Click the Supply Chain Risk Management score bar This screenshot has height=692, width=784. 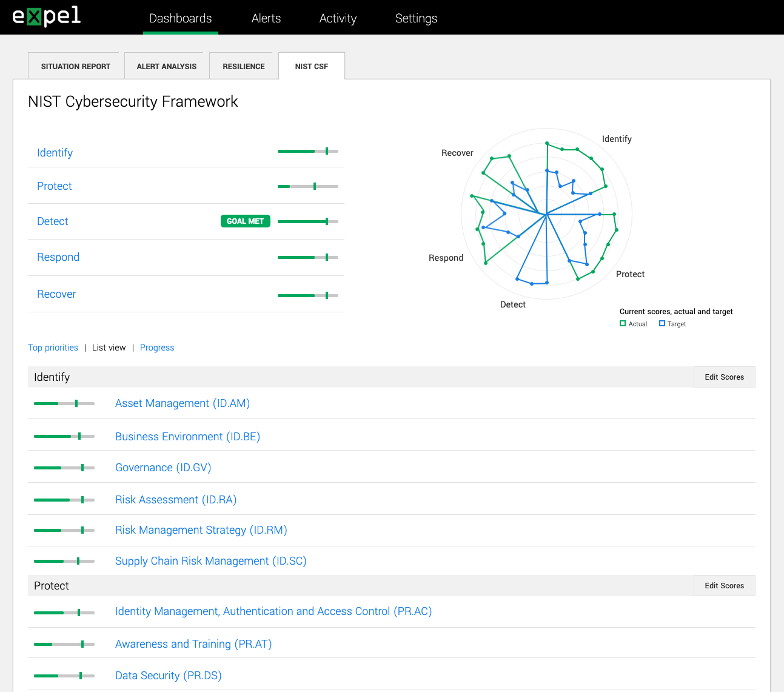pos(64,561)
